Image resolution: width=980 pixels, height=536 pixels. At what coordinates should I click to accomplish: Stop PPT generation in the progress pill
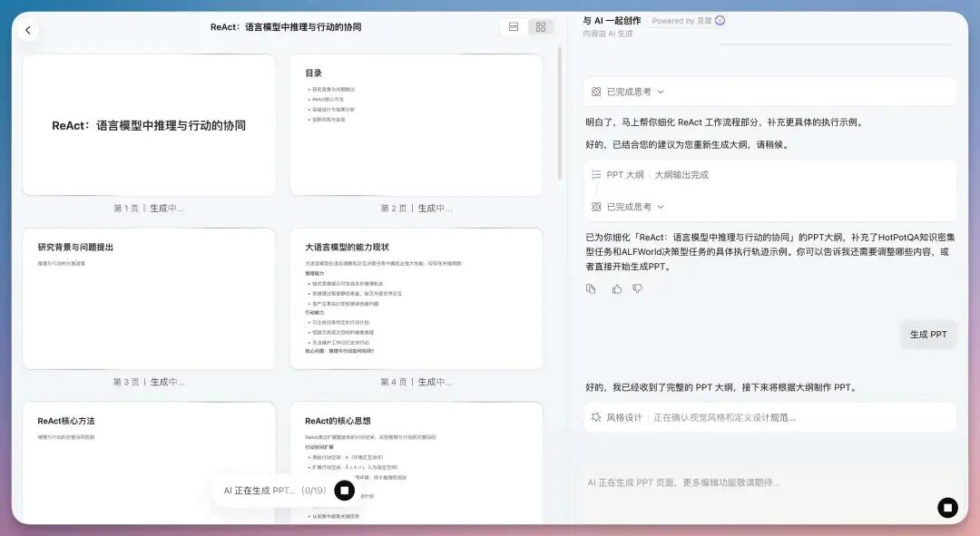(x=345, y=491)
